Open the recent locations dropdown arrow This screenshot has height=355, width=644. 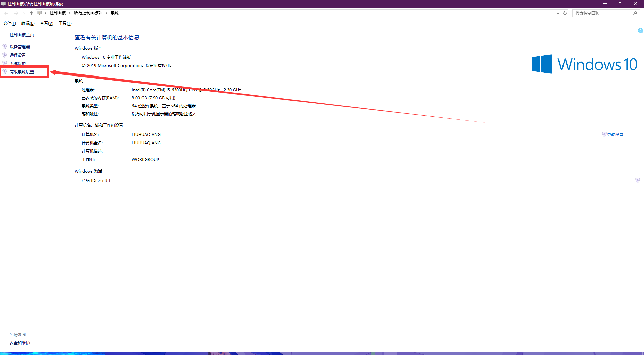click(x=24, y=13)
